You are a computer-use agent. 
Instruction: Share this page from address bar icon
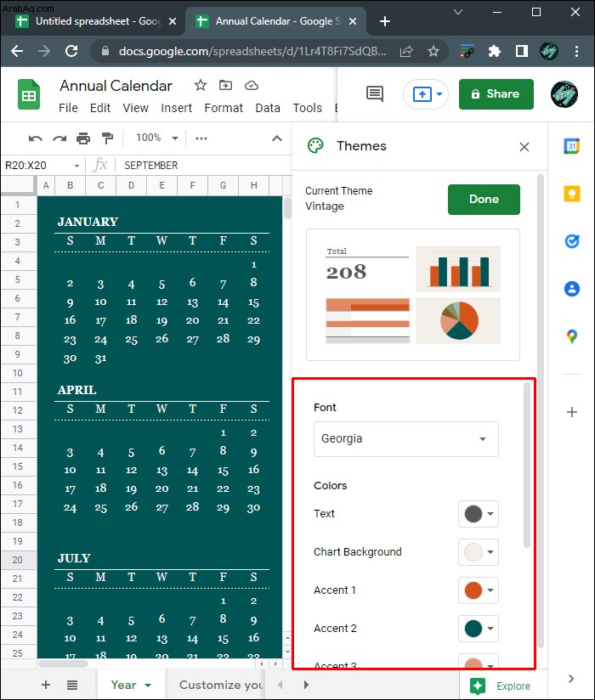(406, 51)
